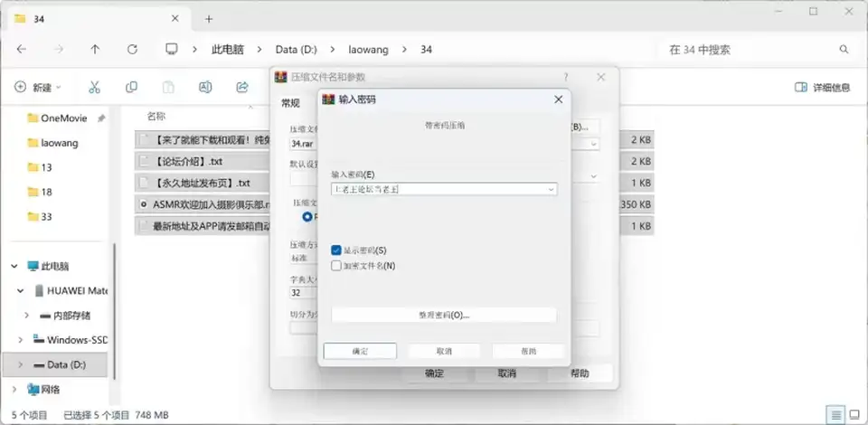Close the 压缩文件名和参数 dialog
This screenshot has height=425, width=868.
click(x=600, y=78)
